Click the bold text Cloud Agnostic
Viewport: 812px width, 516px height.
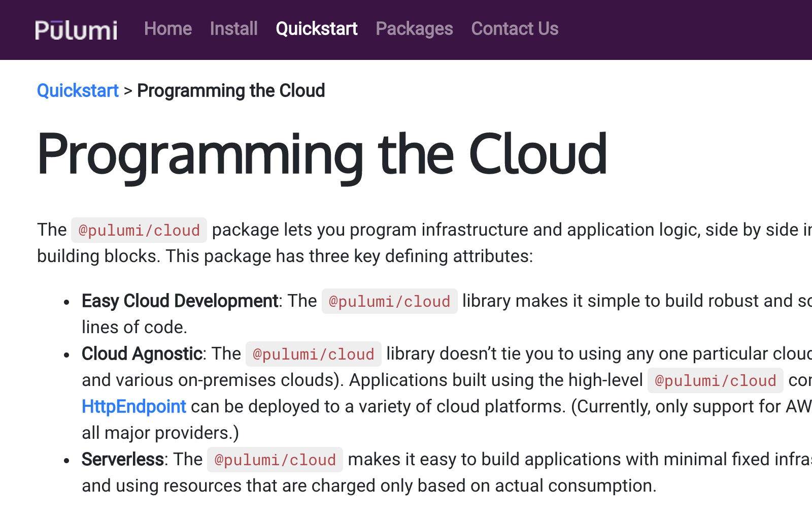pyautogui.click(x=142, y=354)
